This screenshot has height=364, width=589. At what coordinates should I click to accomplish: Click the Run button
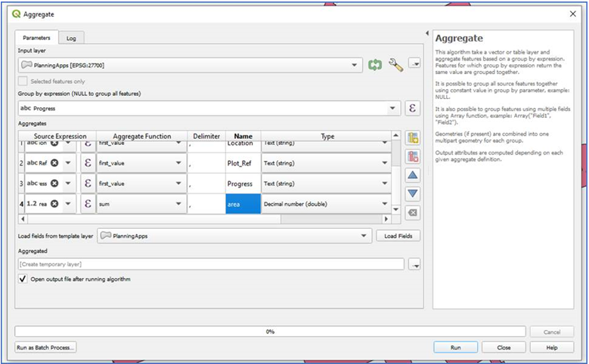456,347
